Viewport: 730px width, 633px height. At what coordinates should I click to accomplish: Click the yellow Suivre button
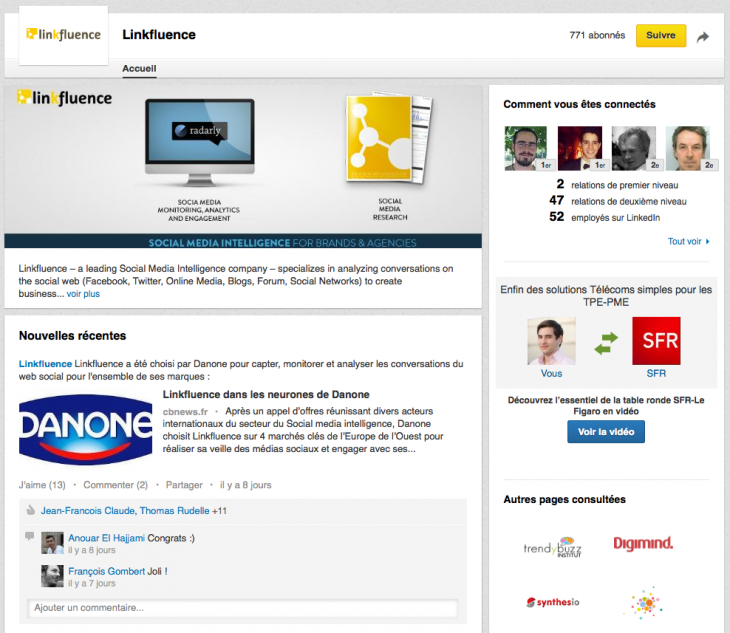click(661, 35)
